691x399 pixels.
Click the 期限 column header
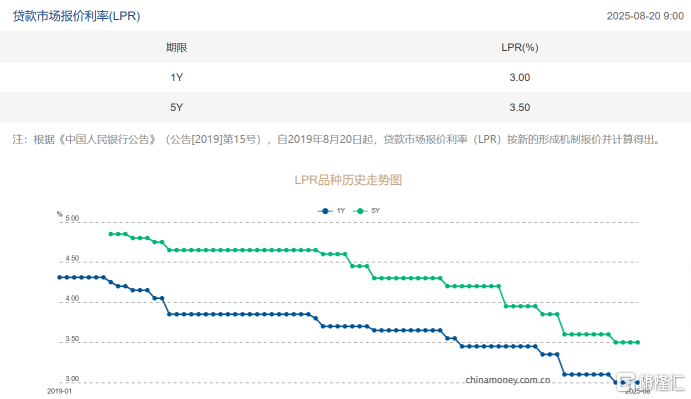[176, 47]
